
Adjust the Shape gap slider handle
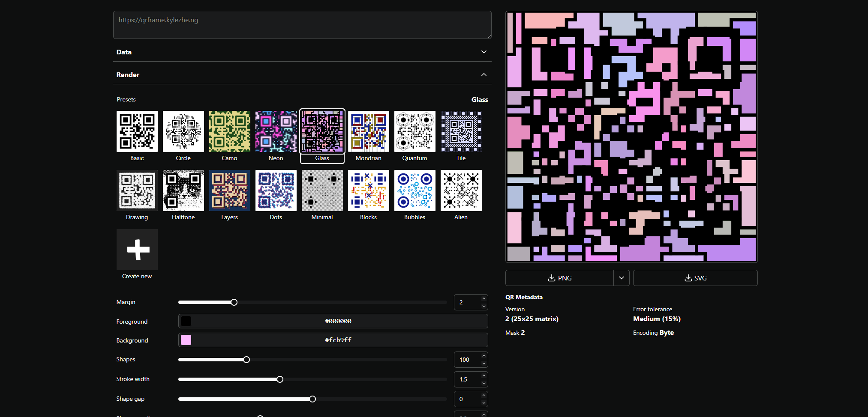click(312, 399)
